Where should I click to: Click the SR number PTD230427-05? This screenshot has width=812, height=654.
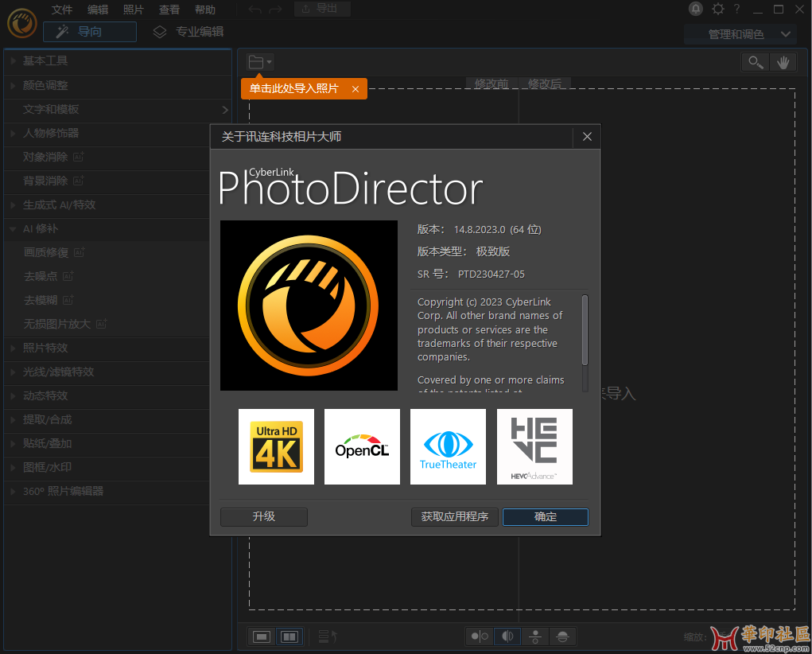click(491, 274)
